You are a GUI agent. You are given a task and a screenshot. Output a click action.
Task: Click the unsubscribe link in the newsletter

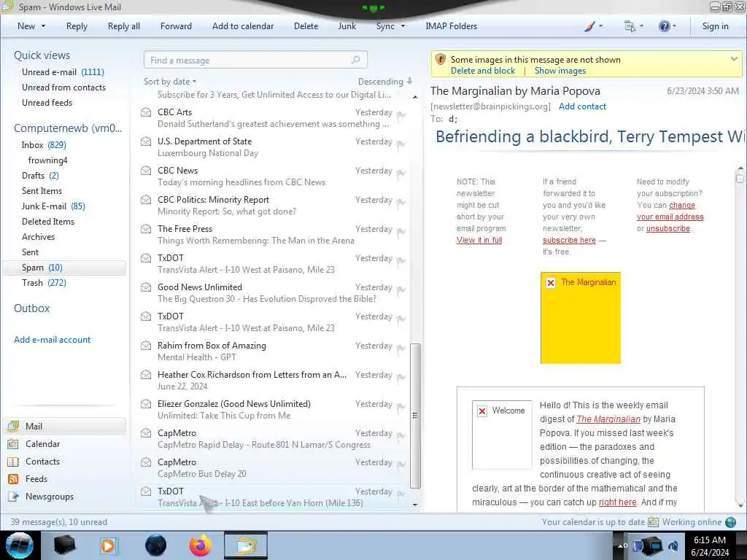point(668,228)
